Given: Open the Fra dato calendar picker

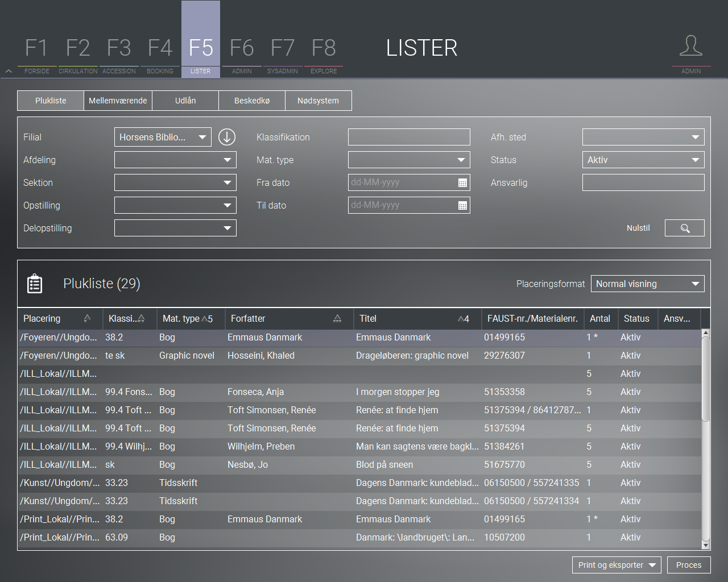Looking at the screenshot, I should point(462,182).
